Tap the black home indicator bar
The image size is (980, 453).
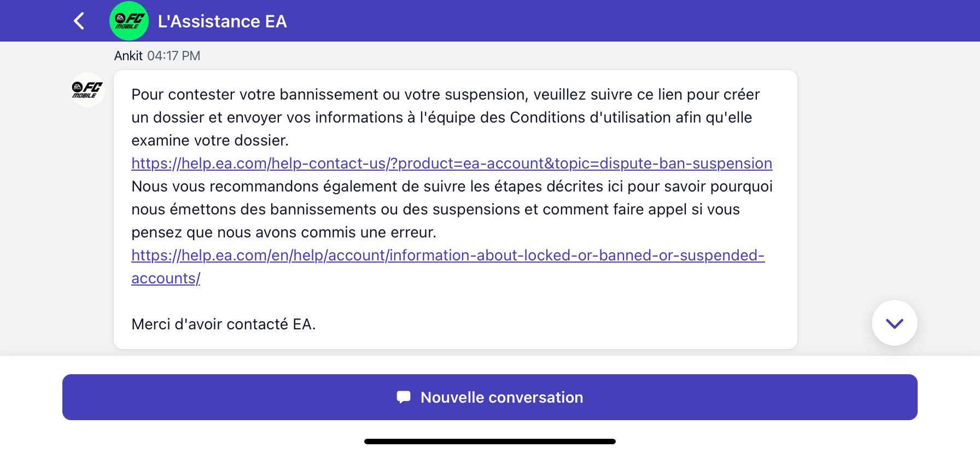(489, 442)
